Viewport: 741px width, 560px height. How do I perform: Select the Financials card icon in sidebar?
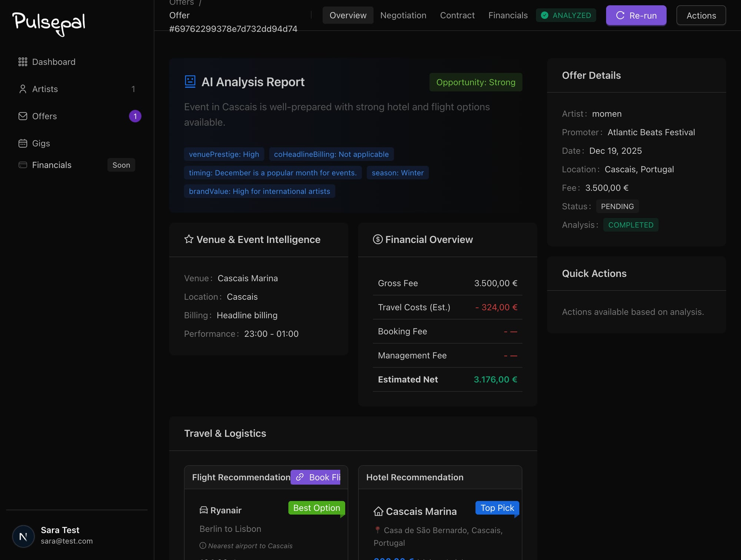(x=23, y=165)
